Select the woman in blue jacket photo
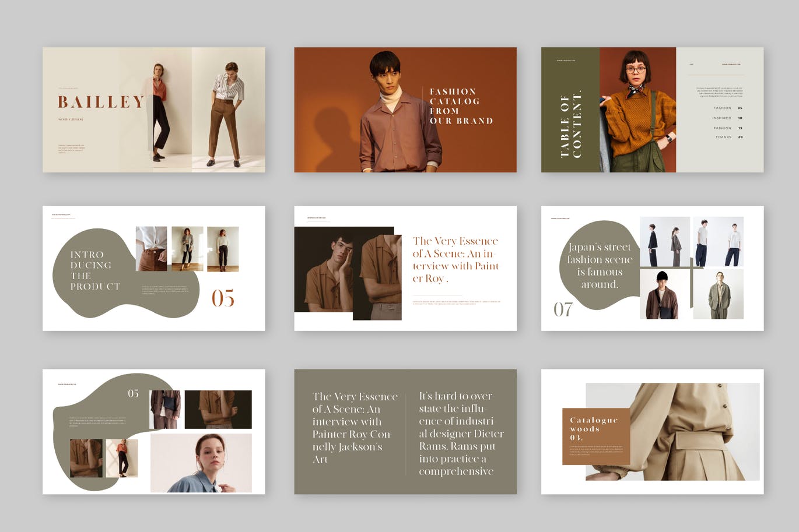Viewport: 799px width, 532px height. click(x=201, y=463)
